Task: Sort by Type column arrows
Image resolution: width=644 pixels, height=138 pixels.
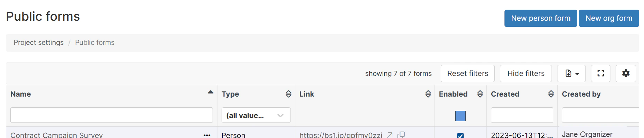Action: 288,94
